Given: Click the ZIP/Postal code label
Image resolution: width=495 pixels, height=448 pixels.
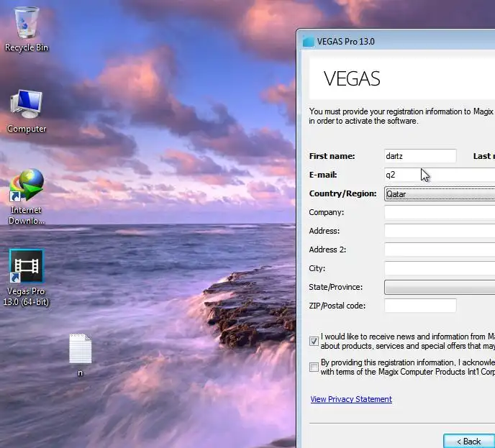Looking at the screenshot, I should click(337, 306).
